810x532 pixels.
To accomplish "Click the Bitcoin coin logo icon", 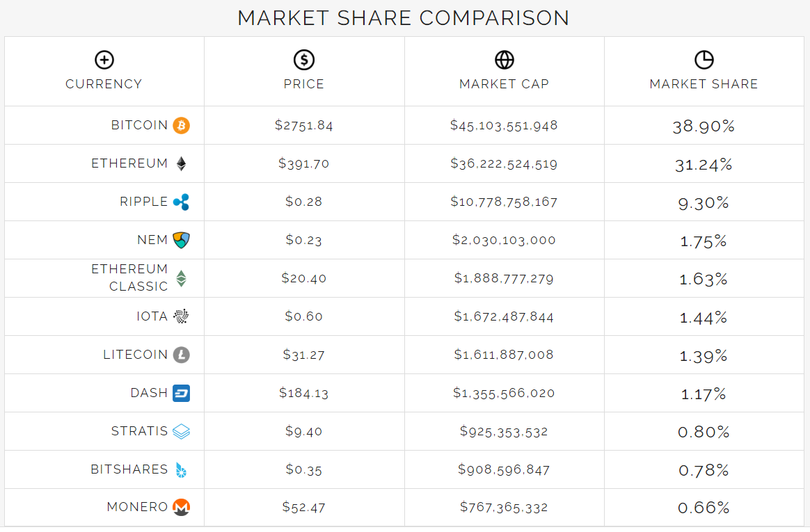I will 181,125.
